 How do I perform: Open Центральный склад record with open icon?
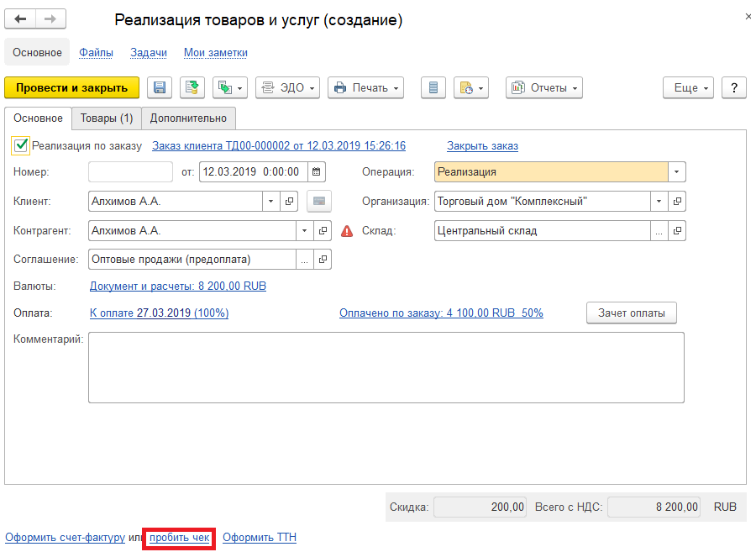(x=677, y=231)
